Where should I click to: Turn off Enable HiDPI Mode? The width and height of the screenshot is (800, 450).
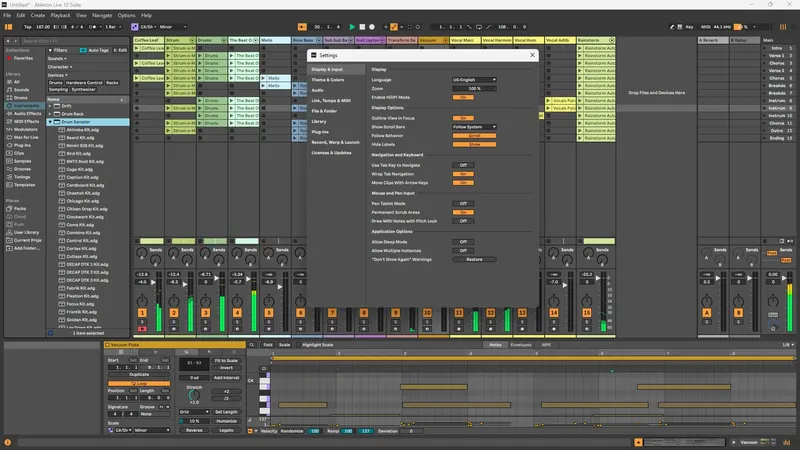[x=463, y=97]
